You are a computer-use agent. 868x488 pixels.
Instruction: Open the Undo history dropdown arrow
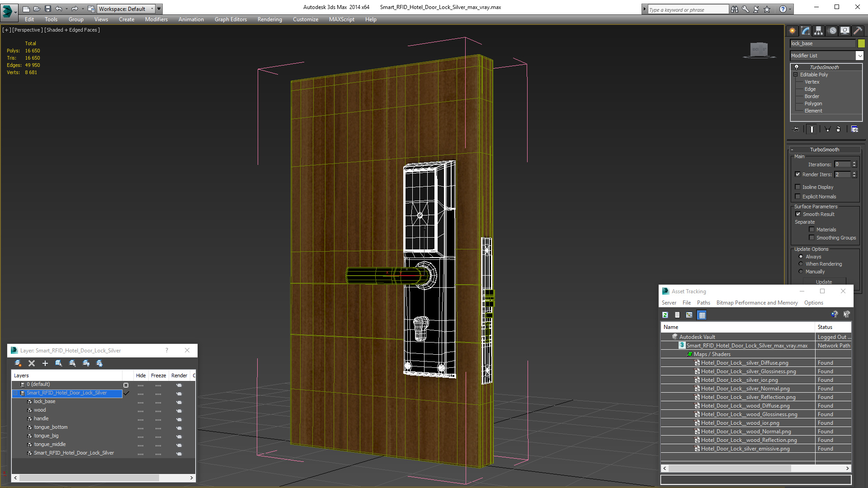click(x=66, y=9)
